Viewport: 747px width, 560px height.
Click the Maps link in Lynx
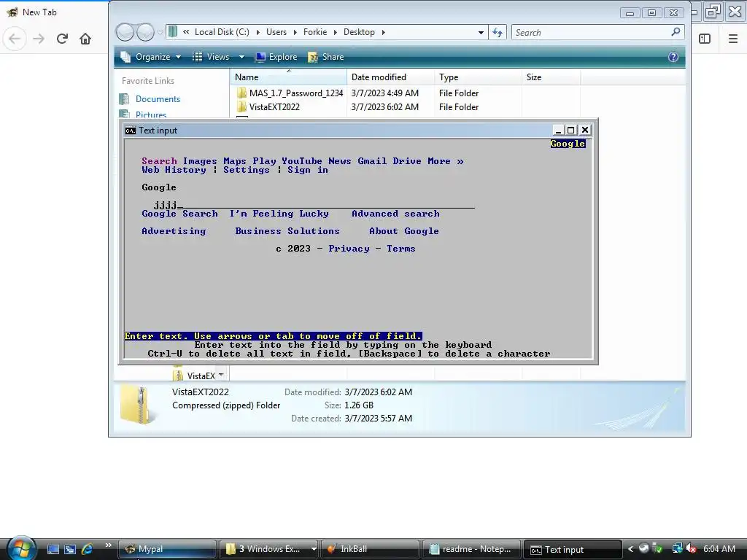point(235,161)
